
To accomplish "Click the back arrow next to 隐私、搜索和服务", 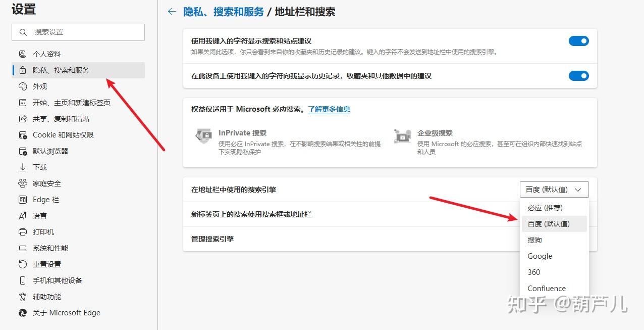I will tap(172, 12).
